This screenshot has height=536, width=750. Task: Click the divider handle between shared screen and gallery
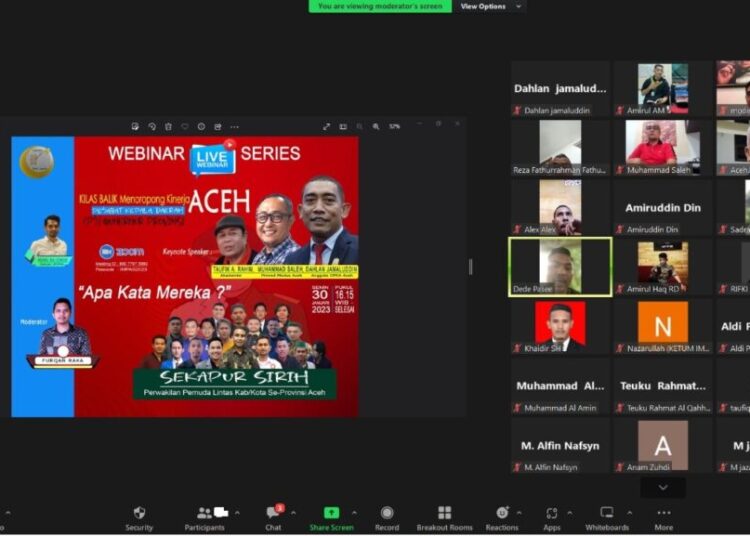tap(471, 267)
